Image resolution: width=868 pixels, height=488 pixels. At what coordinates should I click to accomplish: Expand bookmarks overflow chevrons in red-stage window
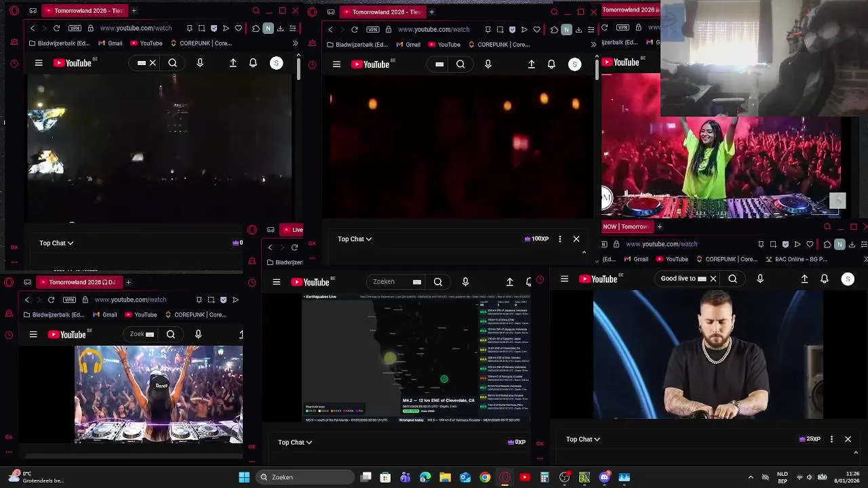(593, 45)
